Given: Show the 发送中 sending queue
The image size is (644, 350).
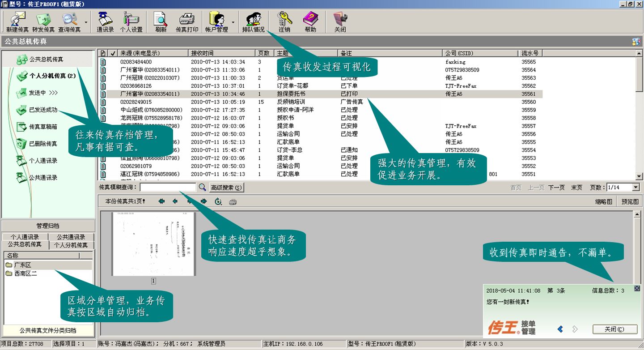Looking at the screenshot, I should (37, 93).
